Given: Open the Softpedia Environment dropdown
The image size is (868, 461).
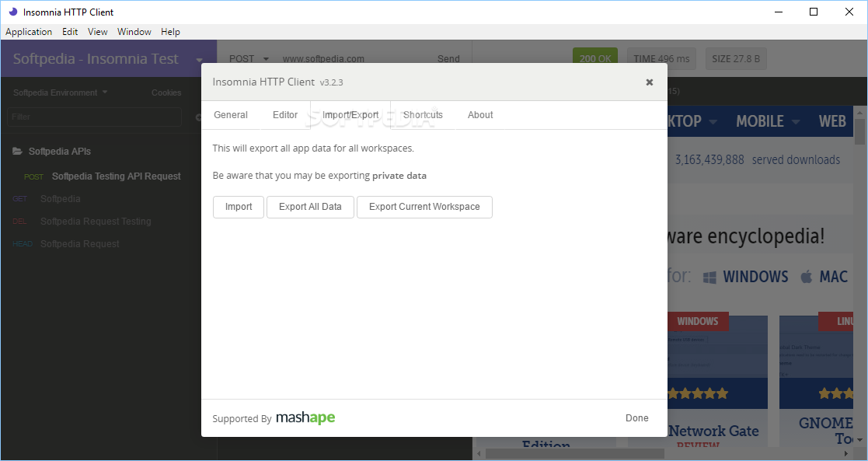Looking at the screenshot, I should [60, 93].
